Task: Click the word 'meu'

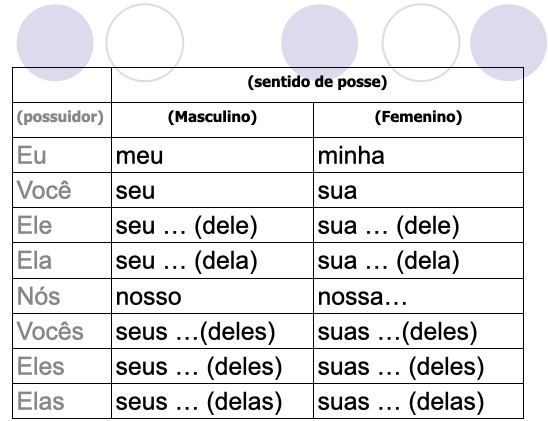Action: tap(139, 156)
